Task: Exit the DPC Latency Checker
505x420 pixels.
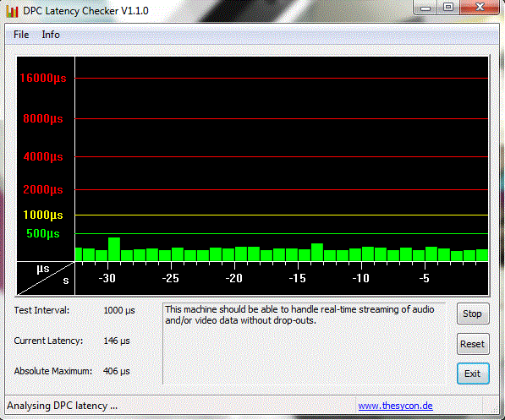Action: click(473, 374)
